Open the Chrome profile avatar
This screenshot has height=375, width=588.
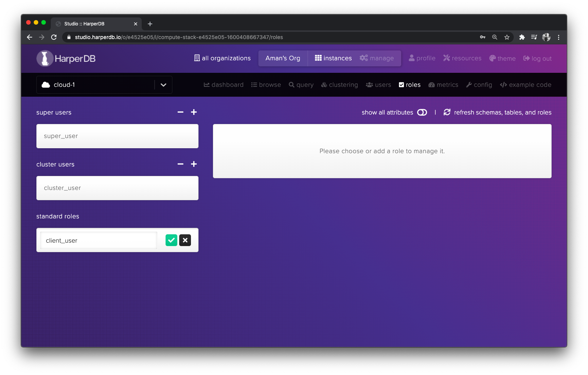[x=546, y=37]
